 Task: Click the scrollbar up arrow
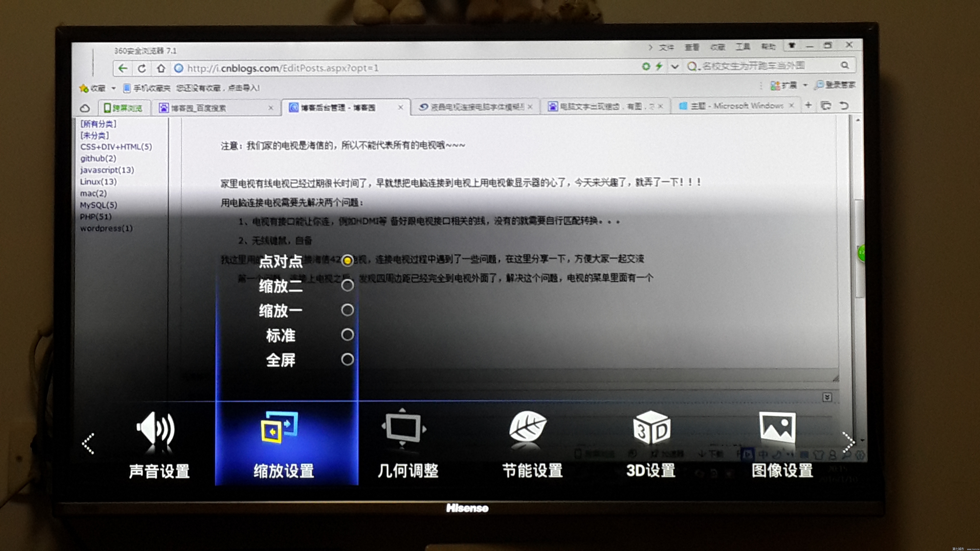click(857, 120)
